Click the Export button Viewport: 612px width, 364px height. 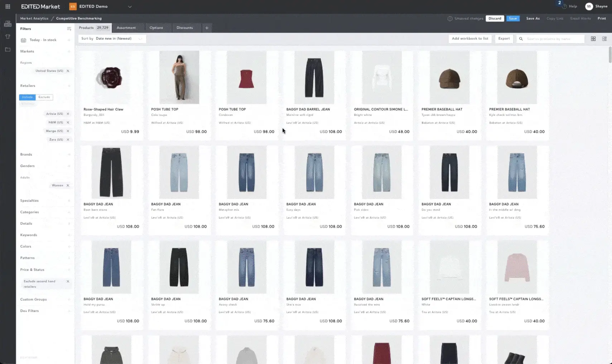pos(504,39)
